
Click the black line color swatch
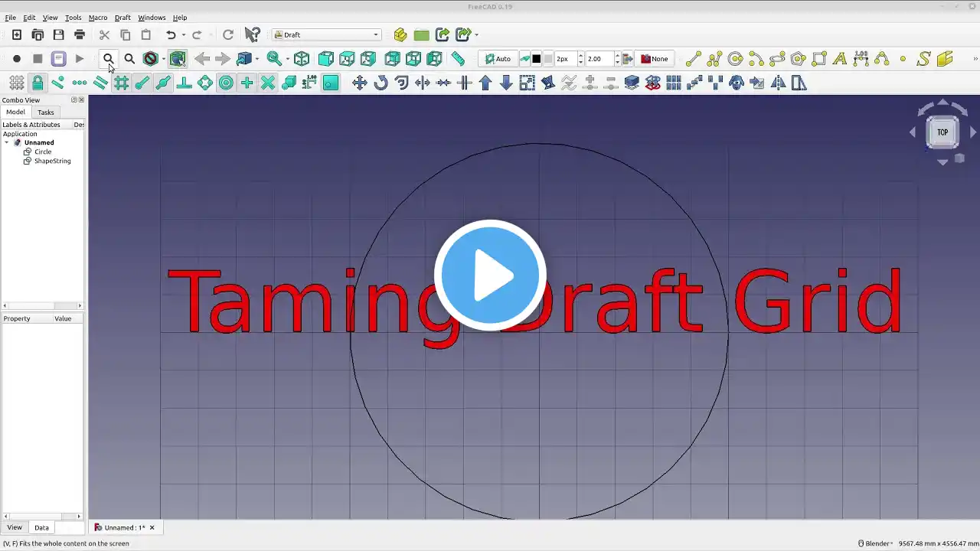click(537, 59)
